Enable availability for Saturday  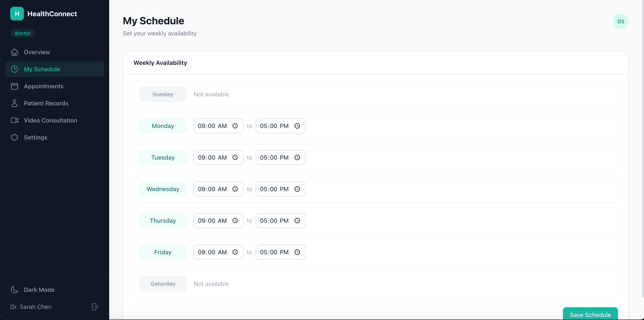click(x=162, y=284)
